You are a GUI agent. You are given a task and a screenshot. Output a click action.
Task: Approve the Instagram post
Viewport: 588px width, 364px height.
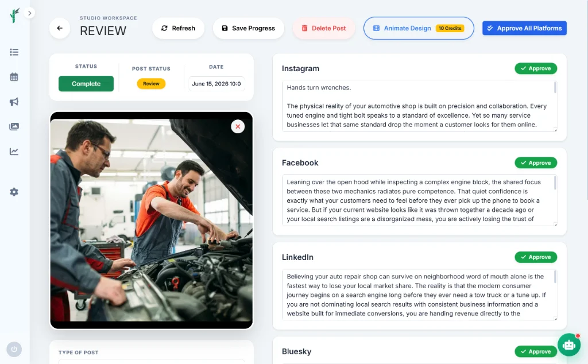pyautogui.click(x=536, y=68)
